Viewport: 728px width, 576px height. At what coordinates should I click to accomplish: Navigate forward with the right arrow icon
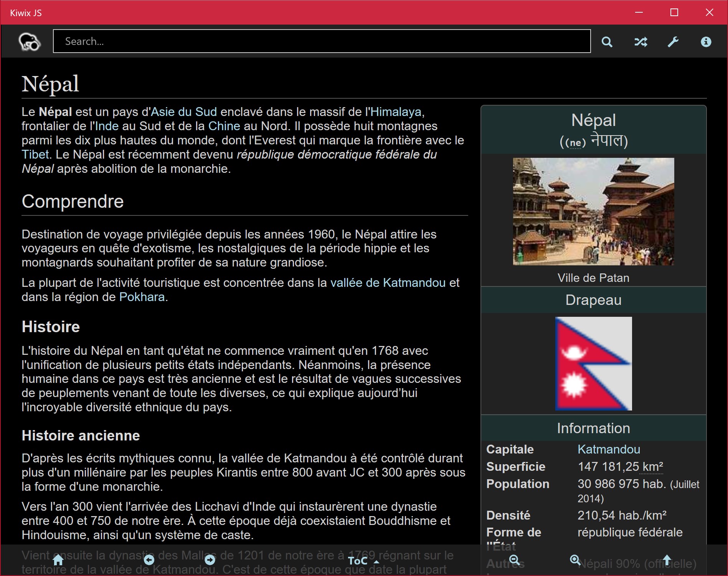tap(210, 560)
